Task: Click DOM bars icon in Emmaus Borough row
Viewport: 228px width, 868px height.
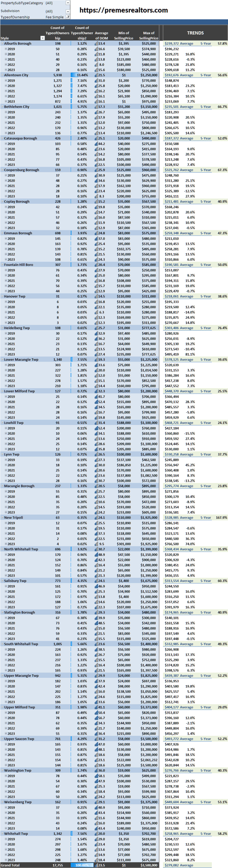Action: click(96, 233)
